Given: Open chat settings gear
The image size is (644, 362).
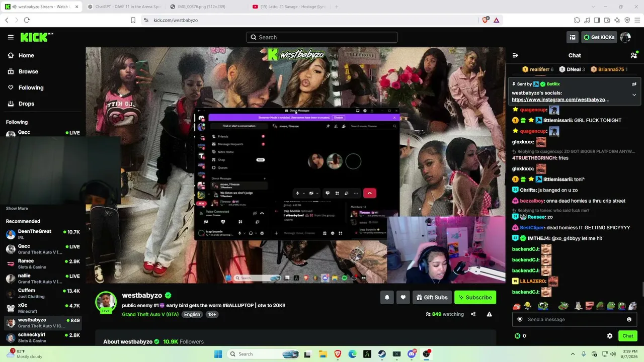Looking at the screenshot, I should point(610,336).
